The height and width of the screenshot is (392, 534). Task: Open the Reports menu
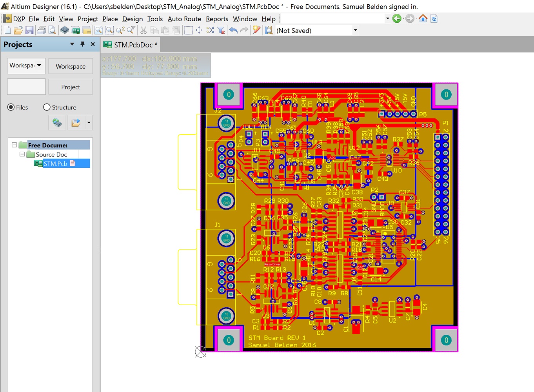point(217,19)
